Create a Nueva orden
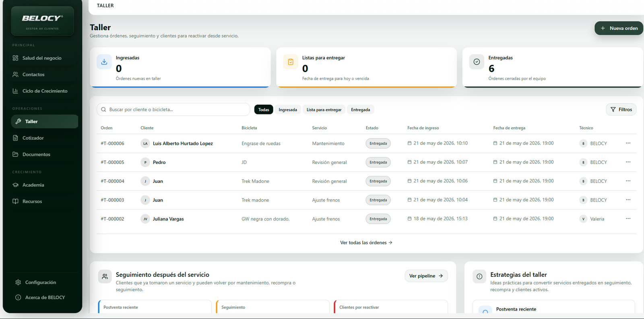 tap(619, 28)
